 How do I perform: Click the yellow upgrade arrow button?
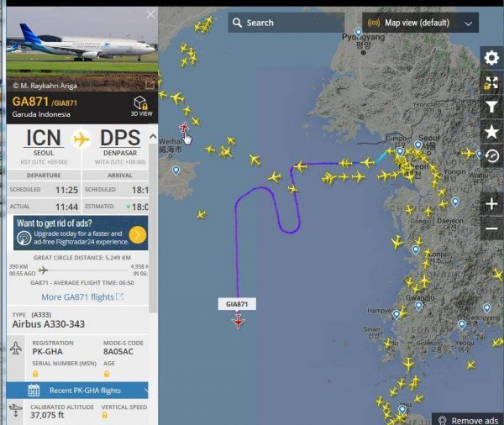tap(138, 235)
